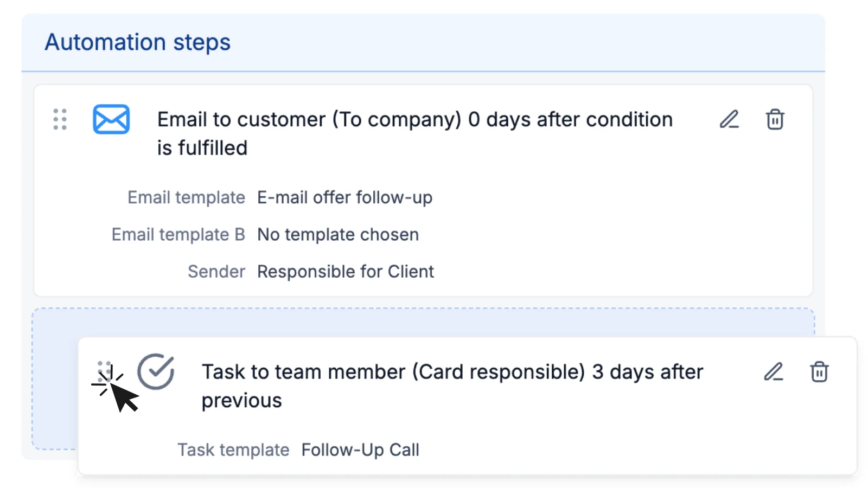Click the 'Sender' field label
868x488 pixels.
pyautogui.click(x=216, y=271)
